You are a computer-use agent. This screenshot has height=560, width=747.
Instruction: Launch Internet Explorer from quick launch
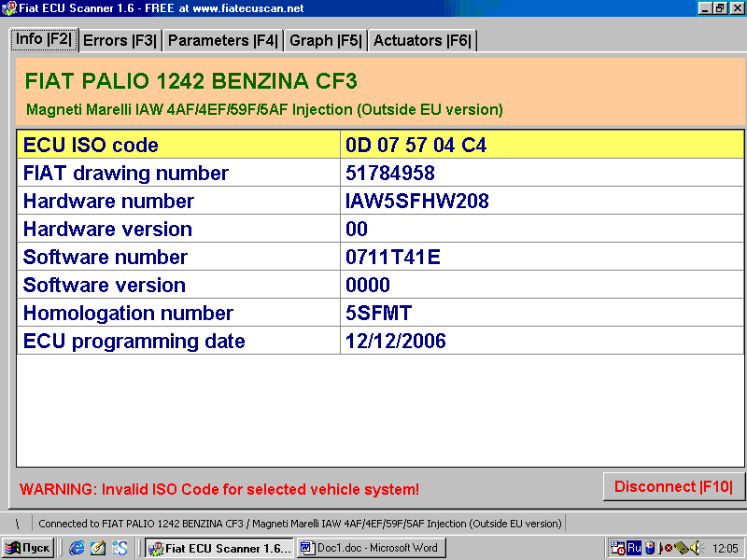77,548
